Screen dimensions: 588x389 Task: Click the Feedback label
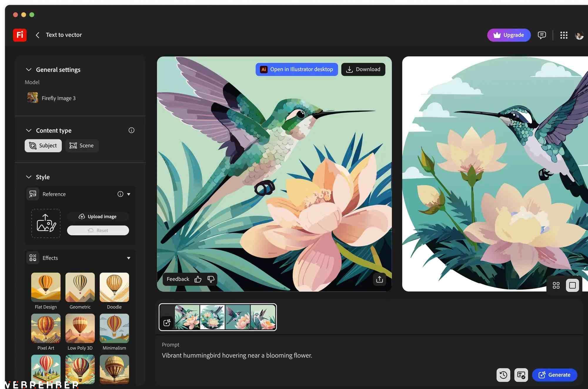click(178, 279)
